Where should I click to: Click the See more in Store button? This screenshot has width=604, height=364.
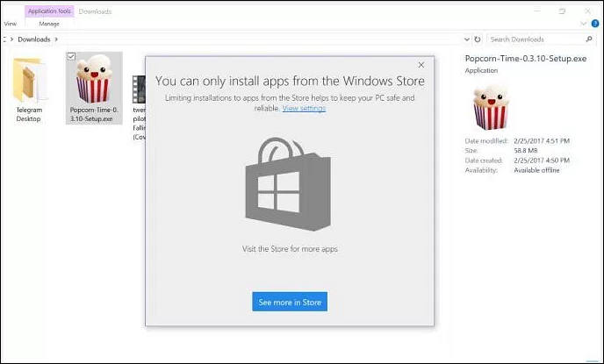290,302
